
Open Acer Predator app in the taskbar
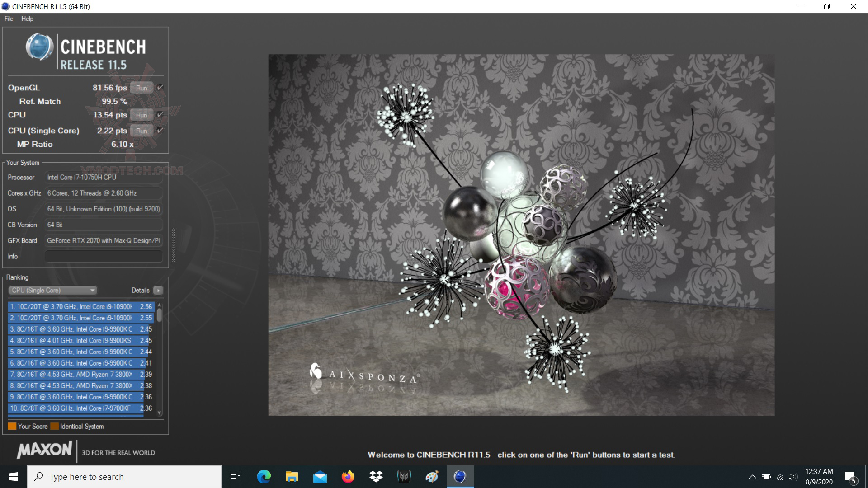pos(404,477)
